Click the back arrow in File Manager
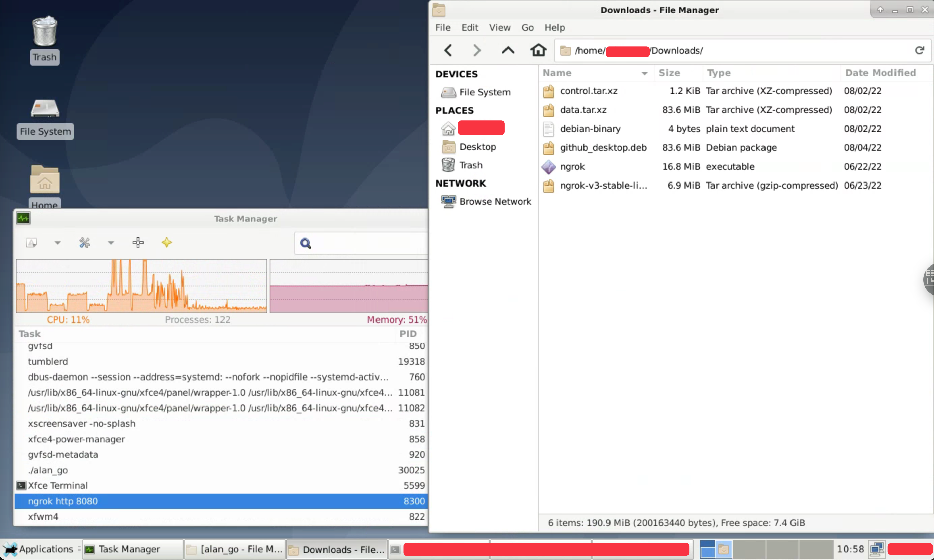The image size is (934, 560). point(448,50)
